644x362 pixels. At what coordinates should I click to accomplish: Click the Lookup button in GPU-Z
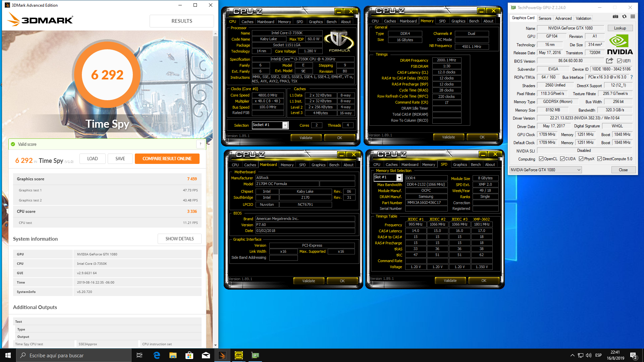620,28
